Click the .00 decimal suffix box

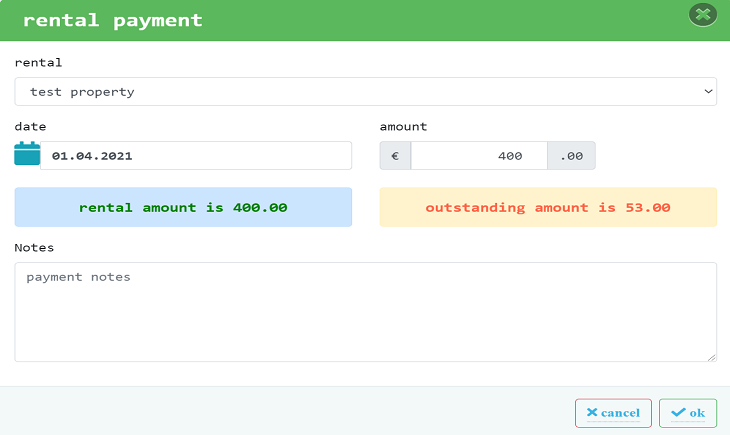[x=571, y=156]
